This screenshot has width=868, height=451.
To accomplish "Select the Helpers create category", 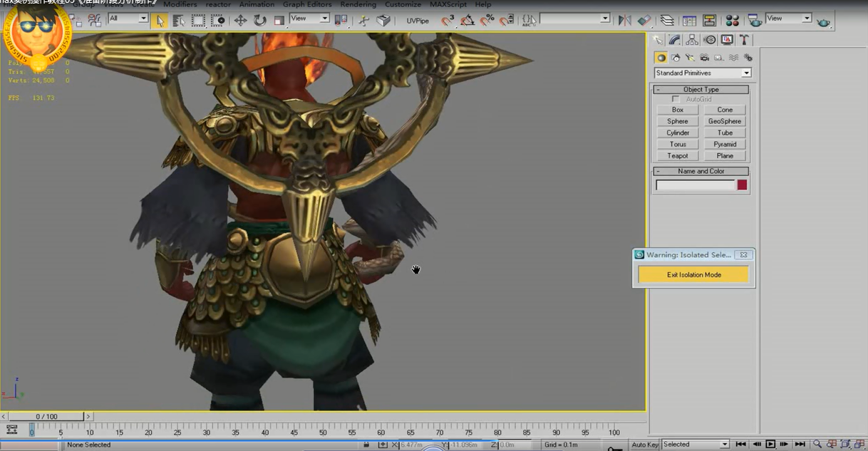I will [x=718, y=58].
